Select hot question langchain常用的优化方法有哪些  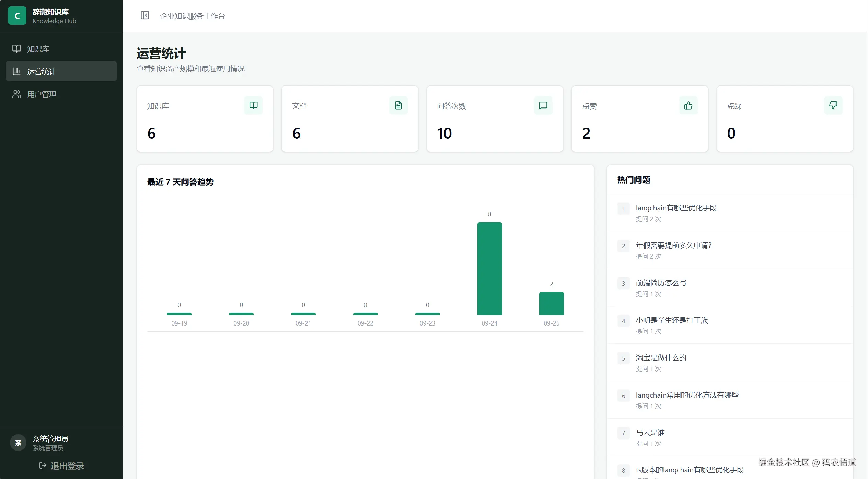730,400
